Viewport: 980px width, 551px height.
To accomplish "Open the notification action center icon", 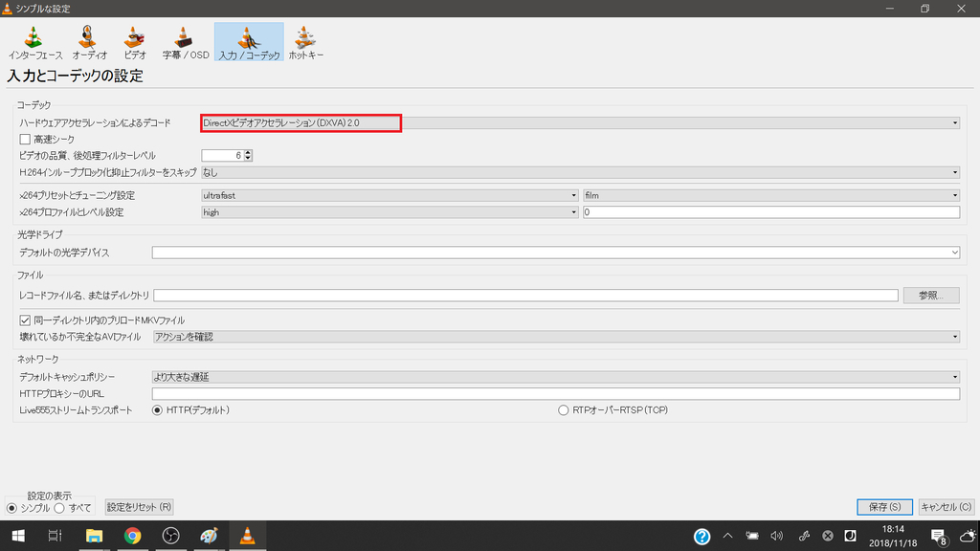I will click(x=938, y=536).
